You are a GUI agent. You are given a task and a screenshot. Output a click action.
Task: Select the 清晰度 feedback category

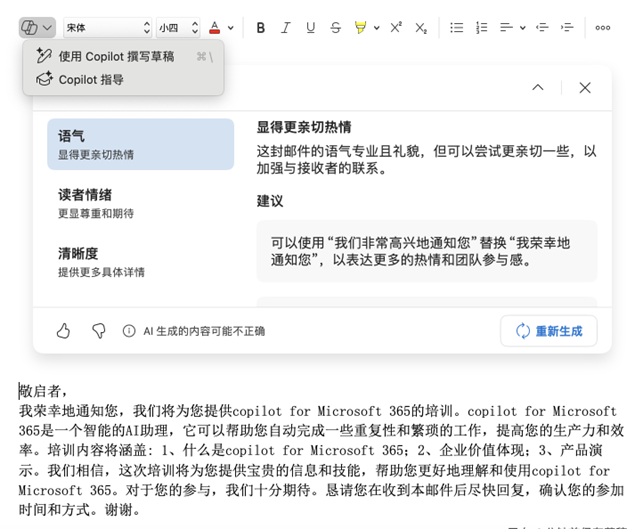pos(141,262)
